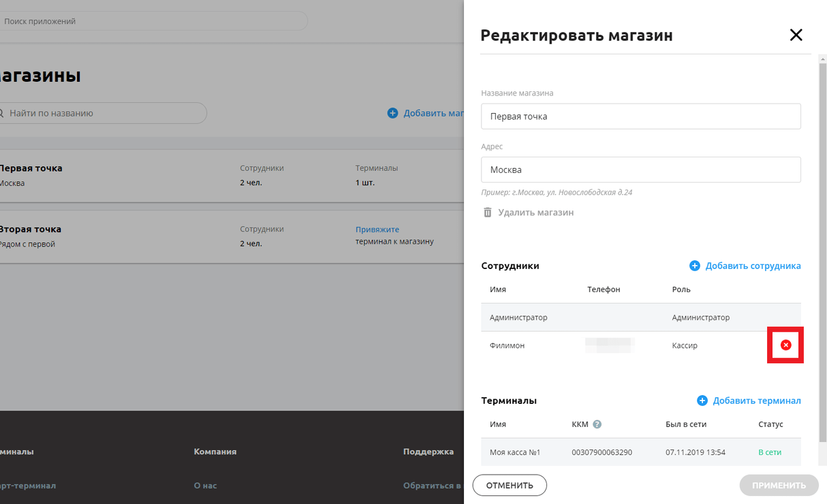The width and height of the screenshot is (827, 504).
Task: Click the trash icon for Удалить магазин
Action: 487,212
